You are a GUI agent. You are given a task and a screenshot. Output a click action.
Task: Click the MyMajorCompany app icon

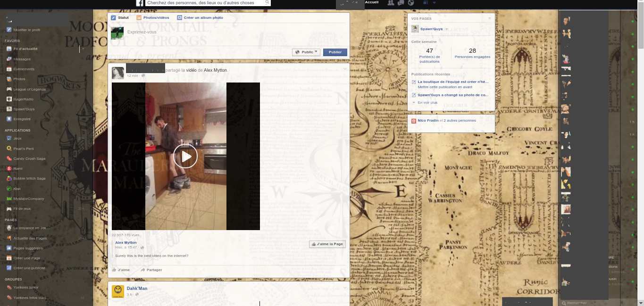coord(9,198)
